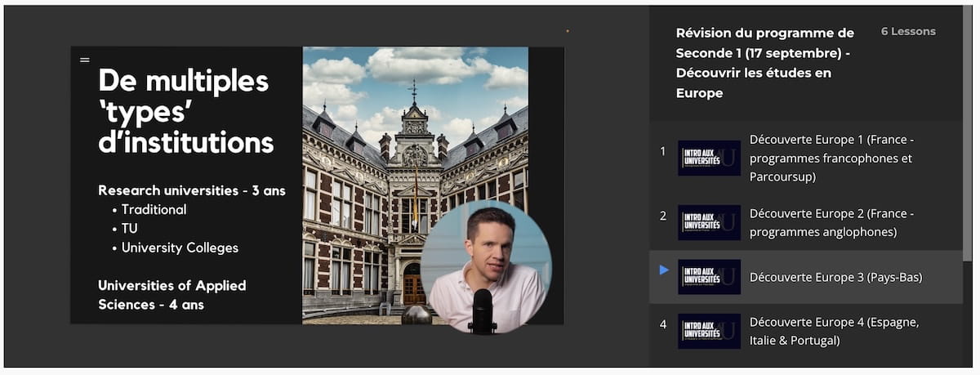Screen dimensions: 980x375
Task: Open lesson 4 thumbnail Intro aux Universités
Action: coord(709,331)
